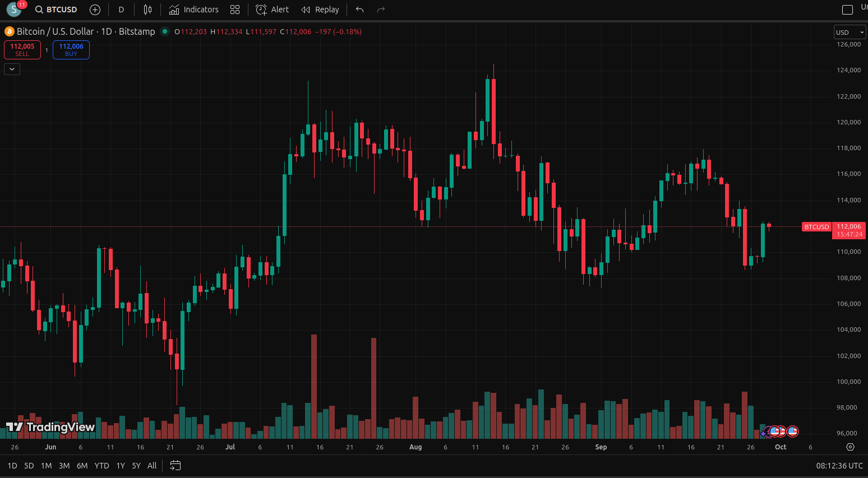Click the order quantity 1 between Sell and Buy
Image resolution: width=868 pixels, height=478 pixels.
(47, 50)
